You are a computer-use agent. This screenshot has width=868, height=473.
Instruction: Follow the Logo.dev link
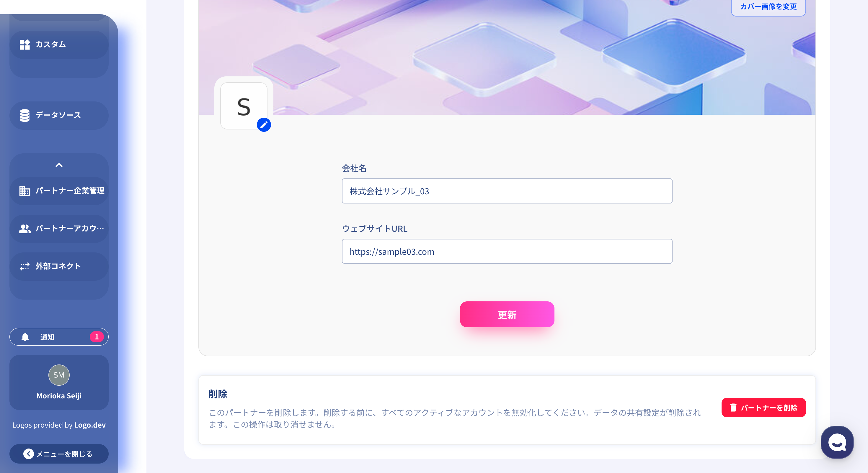(x=90, y=425)
